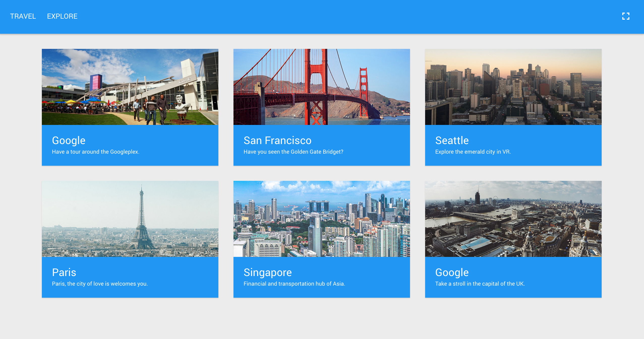644x339 pixels.
Task: Select the Seattle skyline photo
Action: point(513,87)
